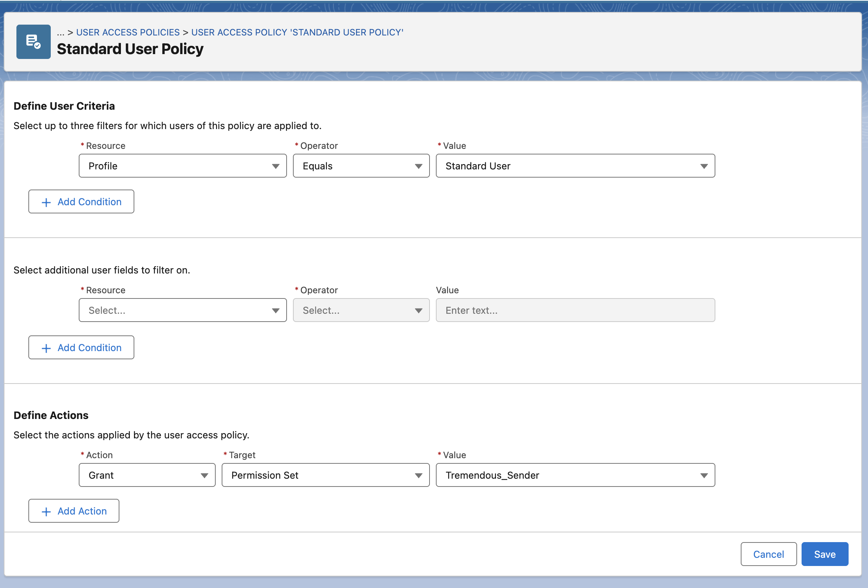Viewport: 868px width, 588px height.
Task: Click the plus icon in second Add Condition
Action: pyautogui.click(x=46, y=348)
